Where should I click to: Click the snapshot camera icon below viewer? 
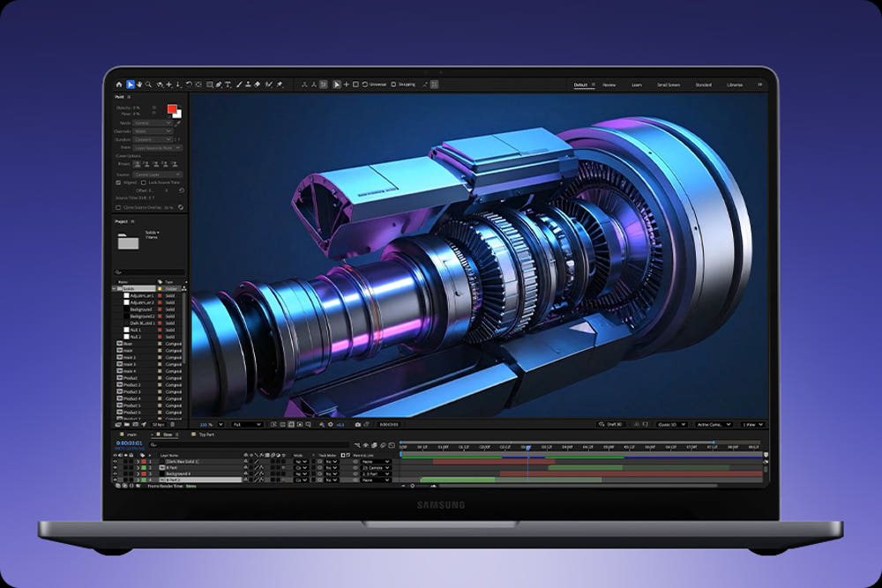[x=357, y=424]
